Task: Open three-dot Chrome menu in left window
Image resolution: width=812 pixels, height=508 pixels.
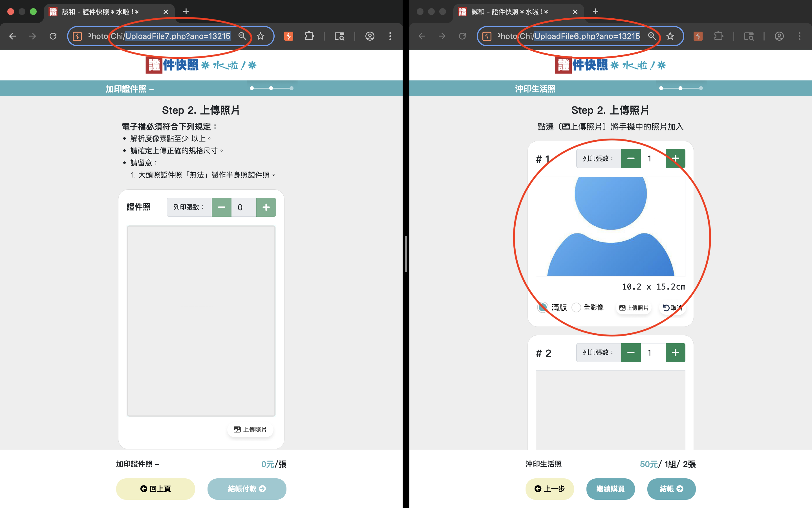Action: click(x=390, y=36)
